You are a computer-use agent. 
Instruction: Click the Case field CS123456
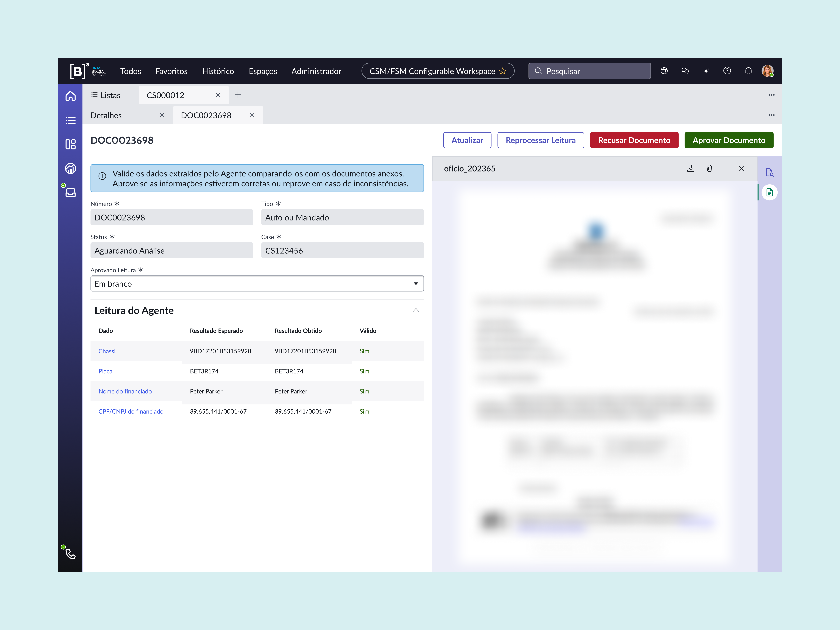click(x=343, y=250)
